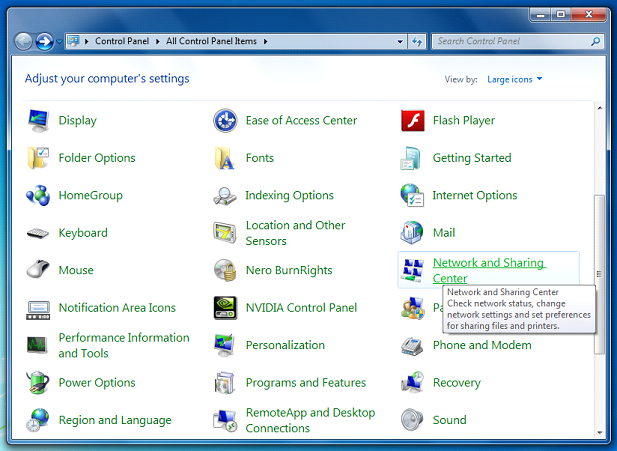Open the Network and Sharing Center link
Viewport: 617px width, 451px height.
pyautogui.click(x=490, y=270)
